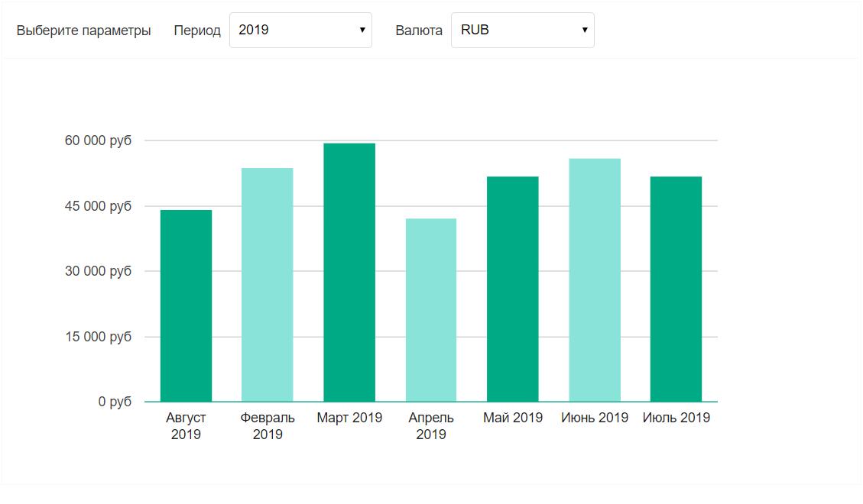Select the Февраль 2019 bar

click(268, 283)
